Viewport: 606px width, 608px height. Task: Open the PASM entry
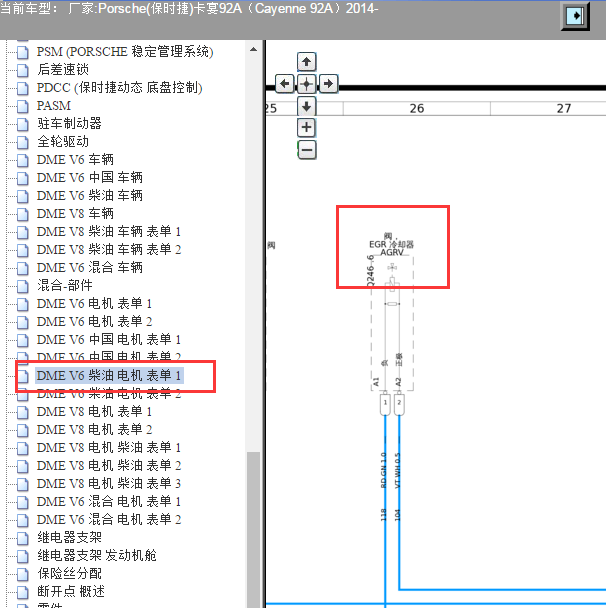pyautogui.click(x=54, y=105)
